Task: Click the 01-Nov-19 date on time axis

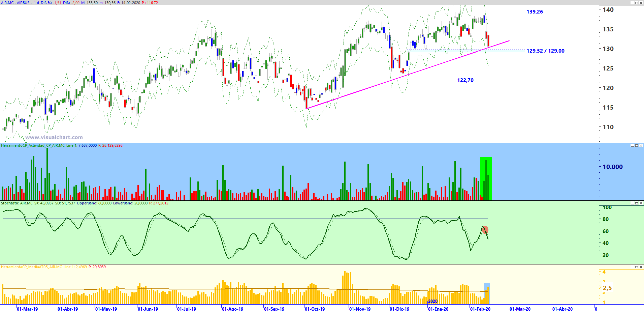Action: coord(360,309)
